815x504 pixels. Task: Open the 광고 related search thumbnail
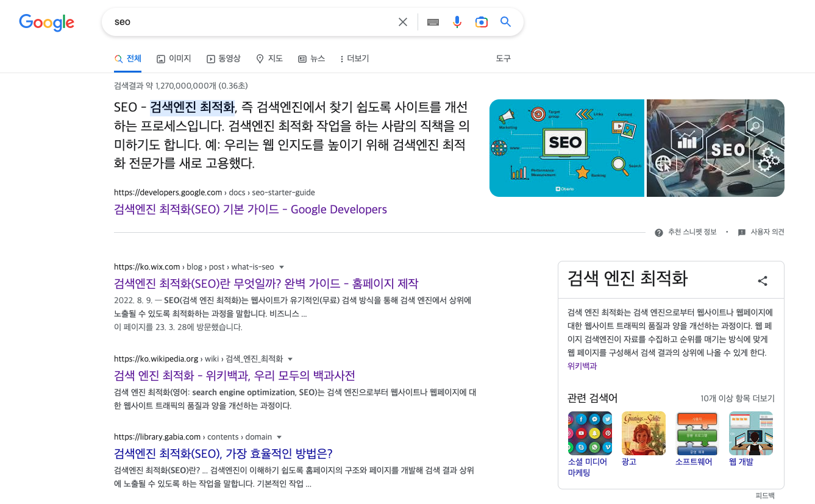point(644,433)
